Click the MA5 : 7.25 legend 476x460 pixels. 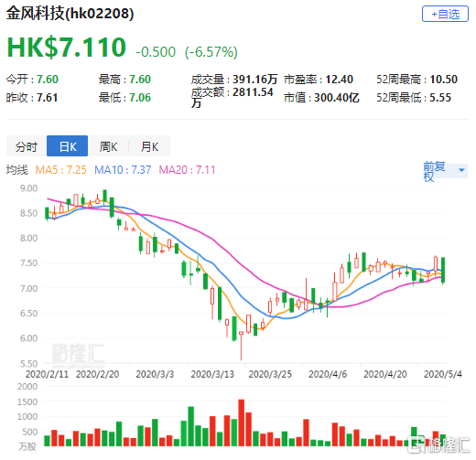[60, 170]
